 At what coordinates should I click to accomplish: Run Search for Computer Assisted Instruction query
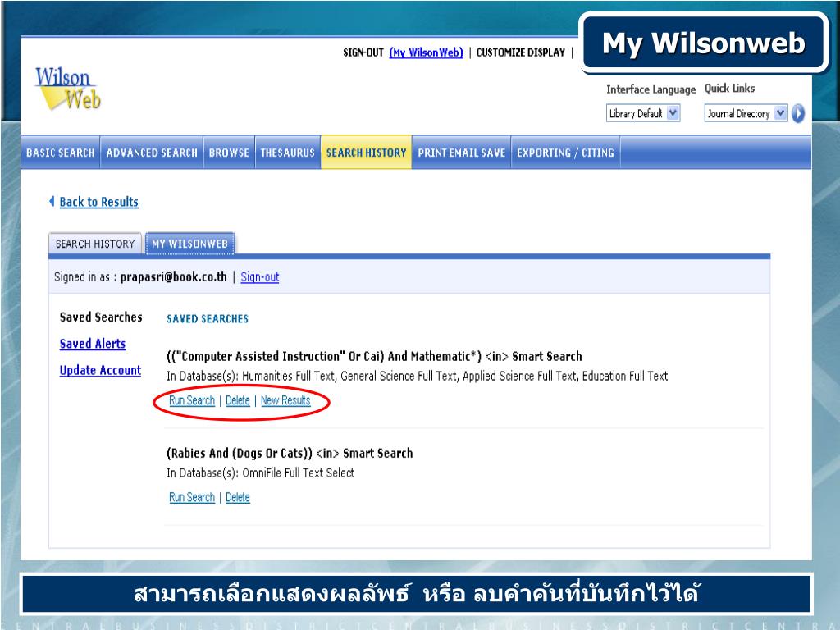pos(192,400)
